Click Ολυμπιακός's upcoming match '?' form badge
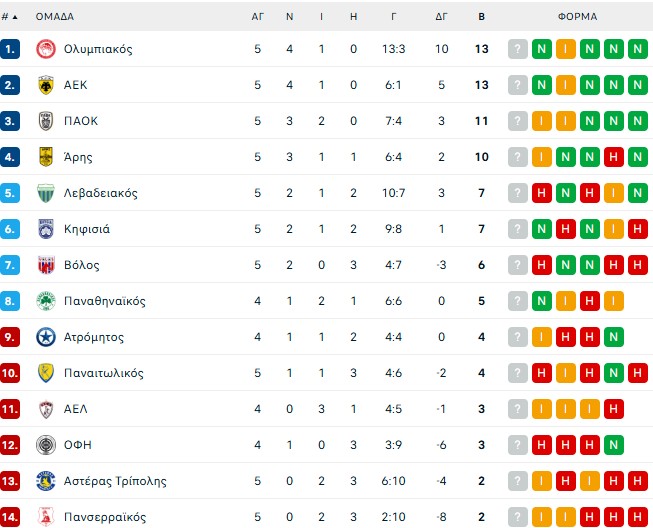Image resolution: width=653 pixels, height=528 pixels. (517, 49)
